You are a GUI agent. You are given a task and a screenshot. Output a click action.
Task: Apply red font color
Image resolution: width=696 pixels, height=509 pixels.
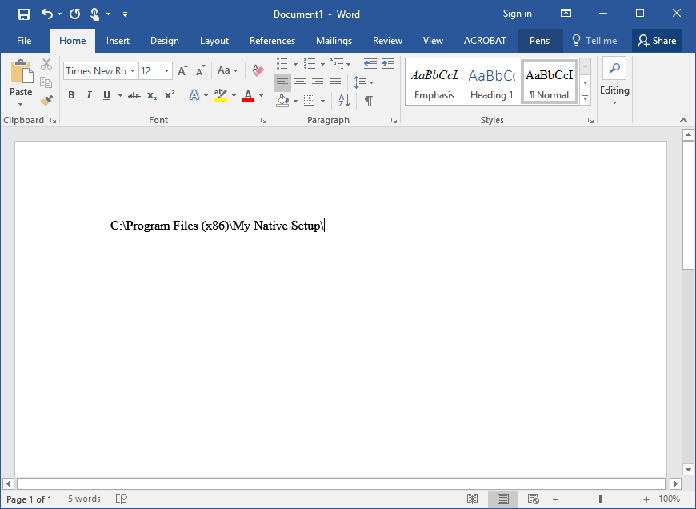pos(248,95)
